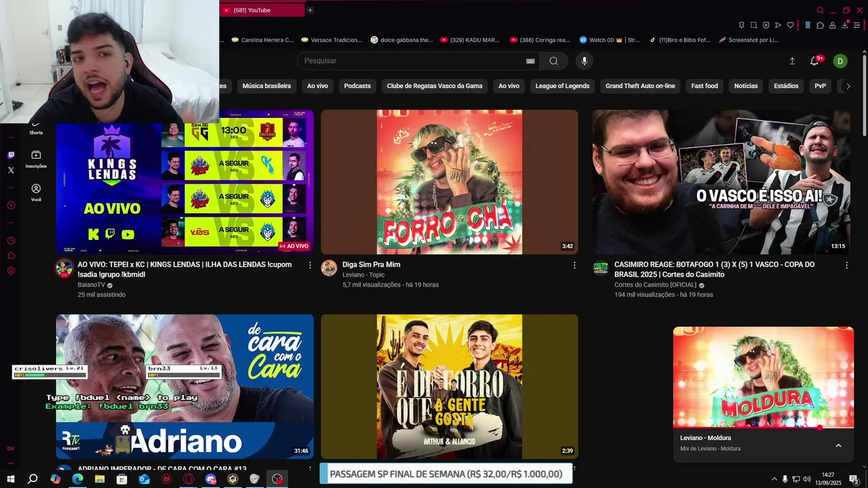868x488 pixels.
Task: Open the YouTube Você (You) page
Action: tap(36, 192)
